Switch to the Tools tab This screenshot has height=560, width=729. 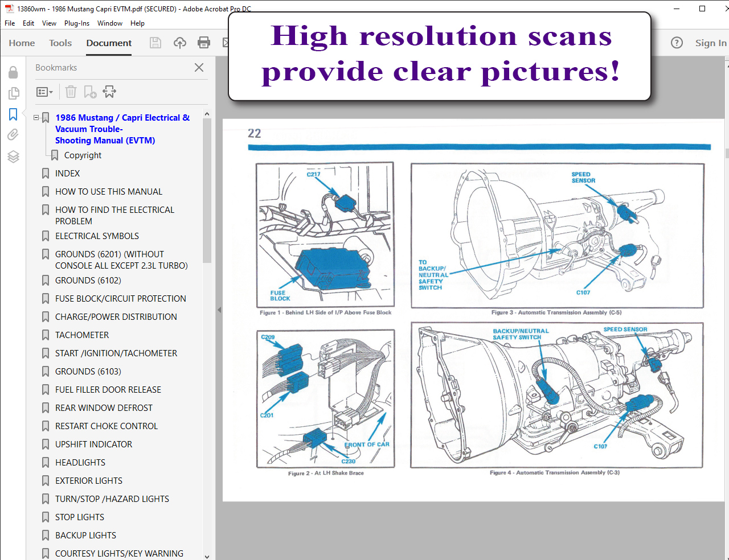pyautogui.click(x=60, y=43)
